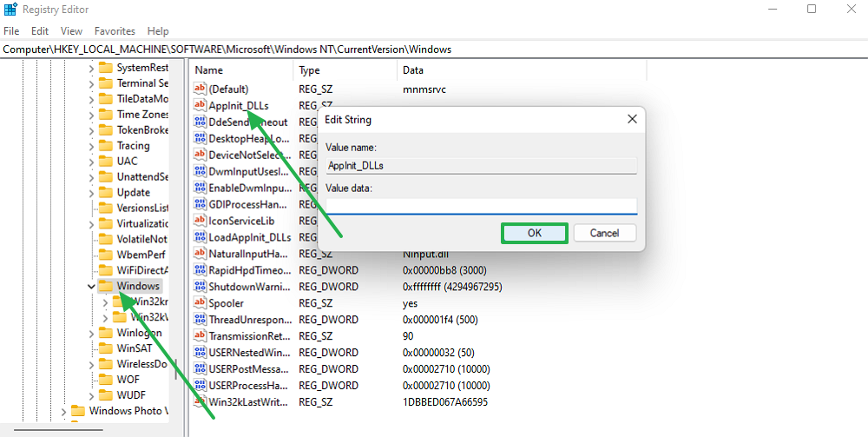Open the File menu
Viewport: 868px width, 437px height.
(x=11, y=31)
